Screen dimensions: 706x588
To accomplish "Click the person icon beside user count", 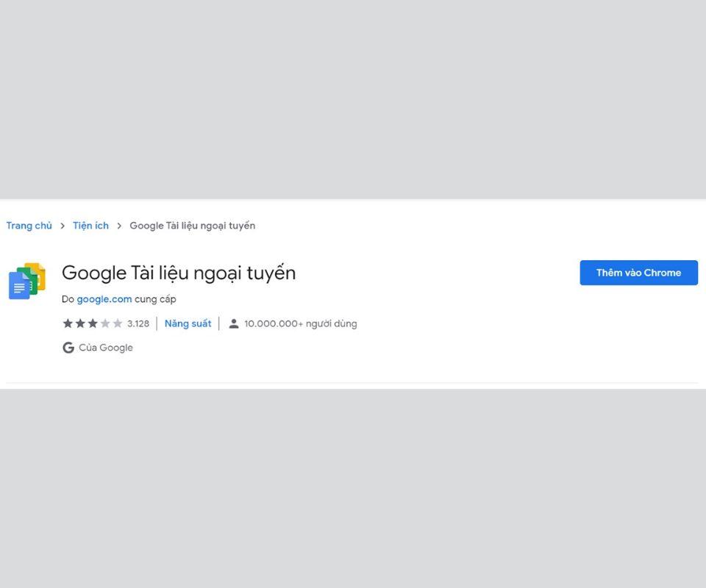I will [234, 323].
